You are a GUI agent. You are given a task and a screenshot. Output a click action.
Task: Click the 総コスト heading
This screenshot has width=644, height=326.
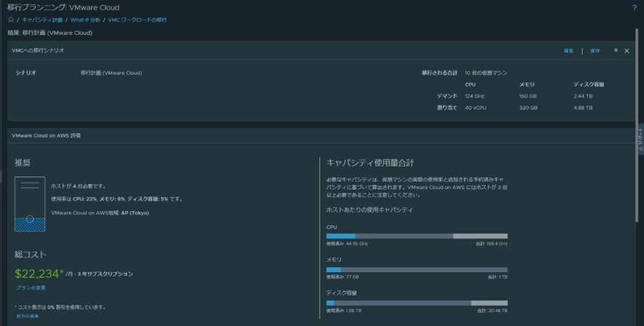pos(31,255)
